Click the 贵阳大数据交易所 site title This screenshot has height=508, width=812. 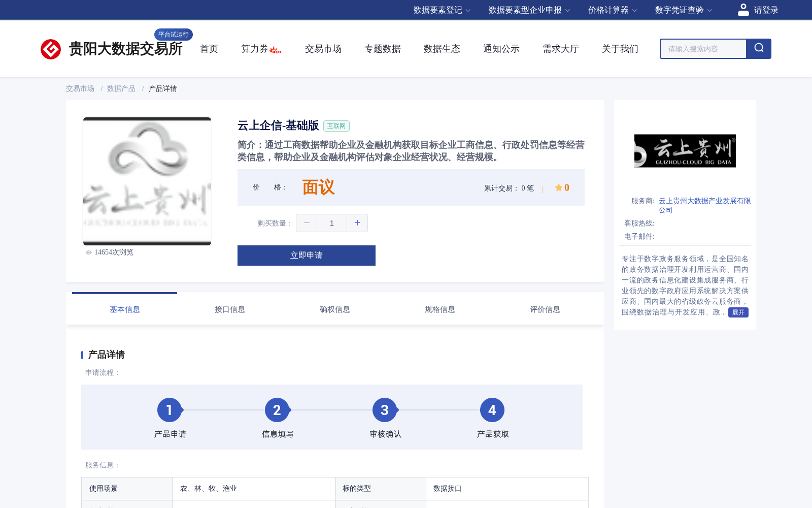tap(125, 49)
